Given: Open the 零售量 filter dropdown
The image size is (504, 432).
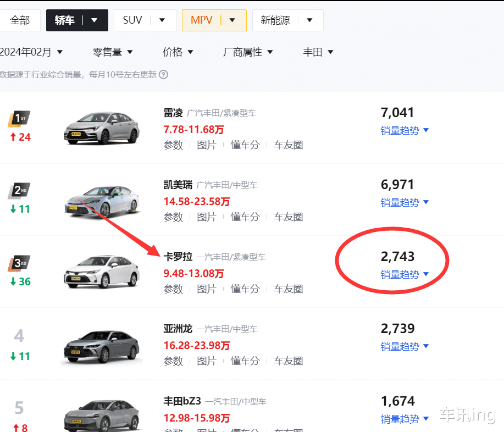Looking at the screenshot, I should click(x=113, y=52).
